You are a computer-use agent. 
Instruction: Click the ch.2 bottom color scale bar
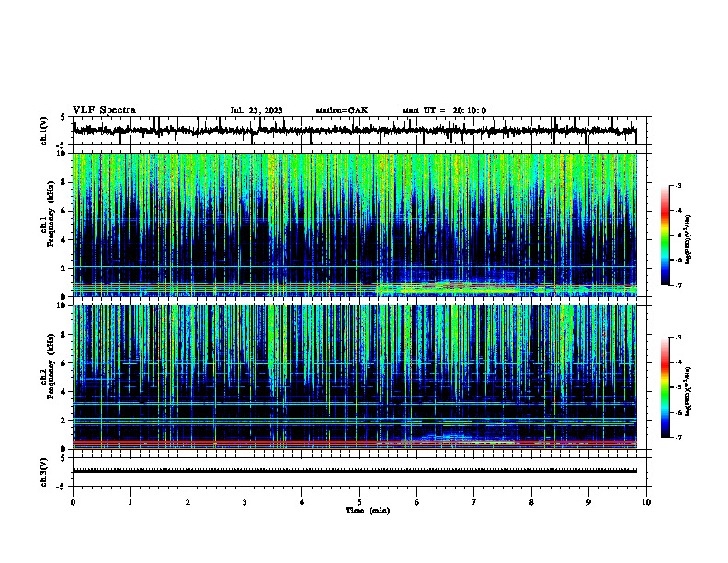[665, 387]
